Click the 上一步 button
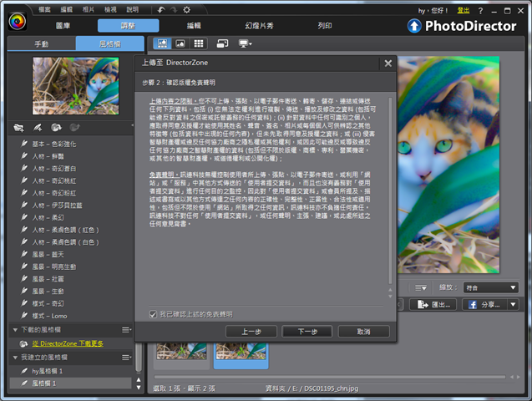This screenshot has width=532, height=401. pos(251,332)
